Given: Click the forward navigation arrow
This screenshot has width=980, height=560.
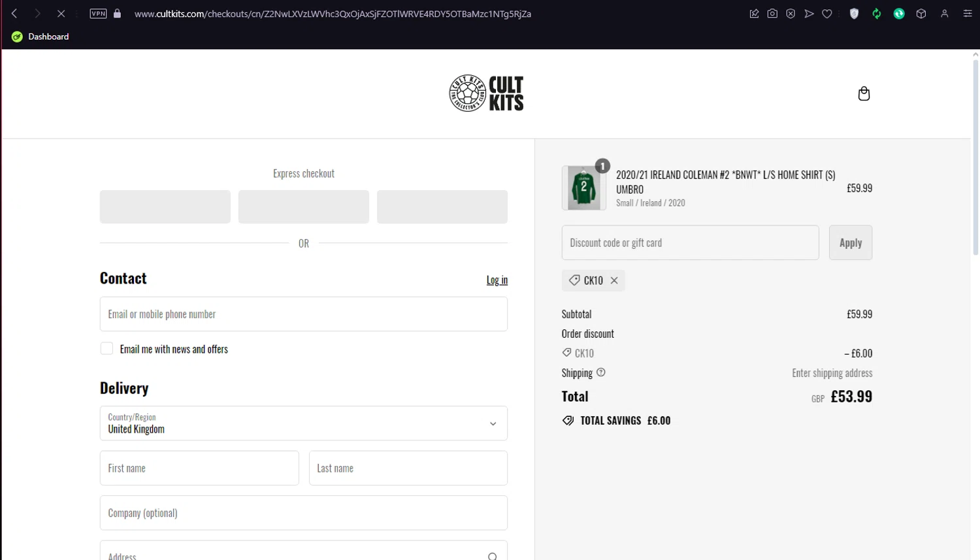Looking at the screenshot, I should [x=37, y=13].
